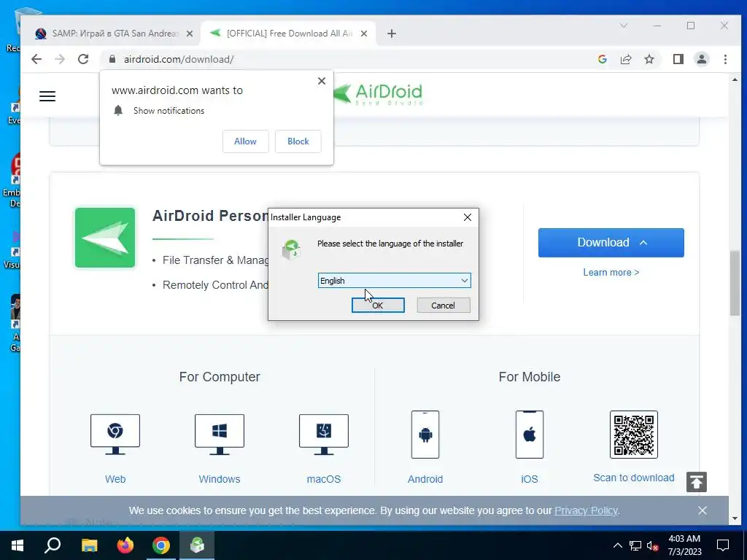
Task: Click the Android text link
Action: [425, 479]
